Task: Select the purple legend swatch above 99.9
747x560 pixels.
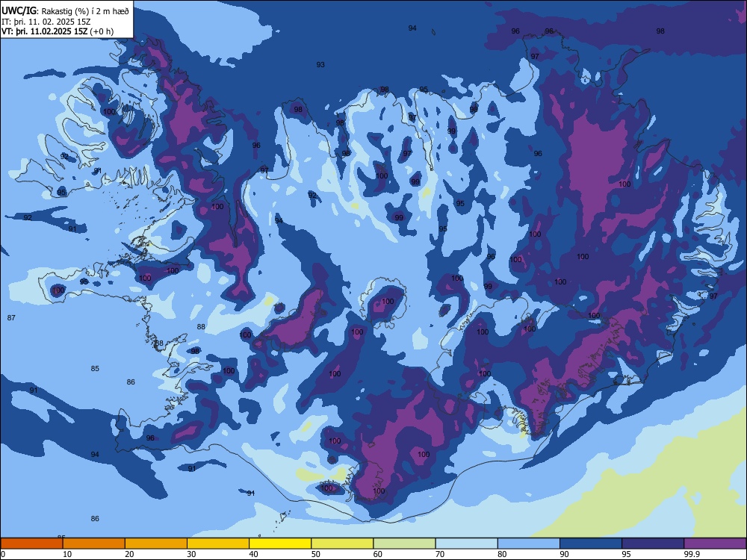Action: click(715, 544)
